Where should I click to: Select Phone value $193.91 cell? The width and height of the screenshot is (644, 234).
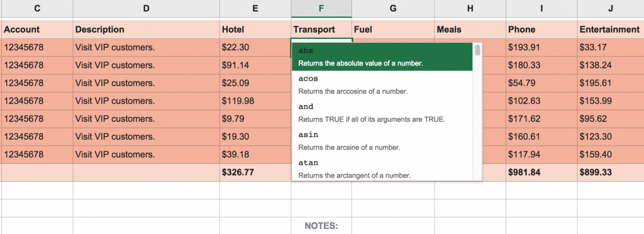click(x=541, y=48)
